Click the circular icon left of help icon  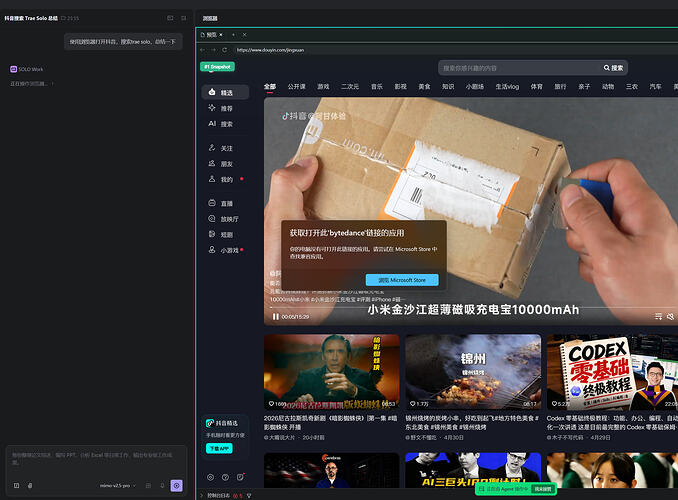tap(211, 478)
